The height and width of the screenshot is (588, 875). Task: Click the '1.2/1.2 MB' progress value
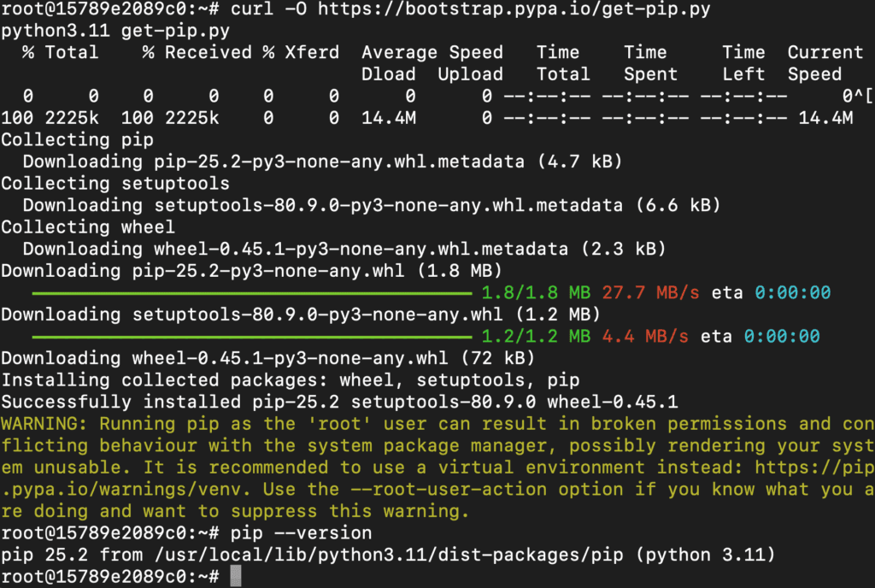(x=536, y=336)
